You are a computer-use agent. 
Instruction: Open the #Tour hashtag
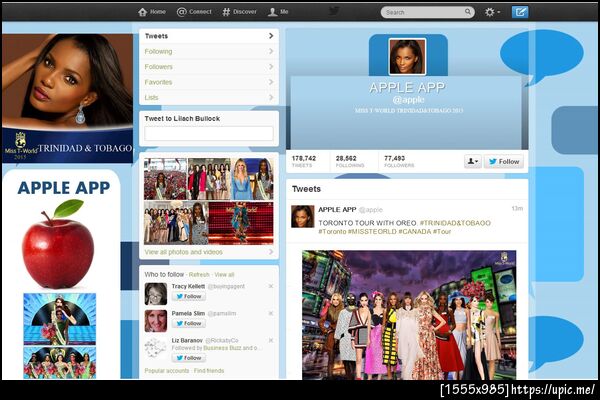(442, 232)
